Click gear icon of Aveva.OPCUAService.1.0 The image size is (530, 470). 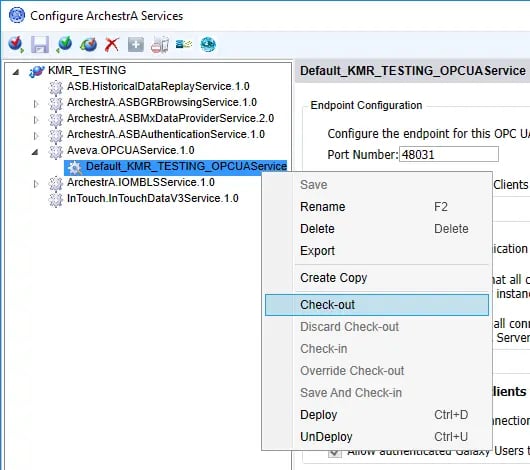click(x=56, y=151)
